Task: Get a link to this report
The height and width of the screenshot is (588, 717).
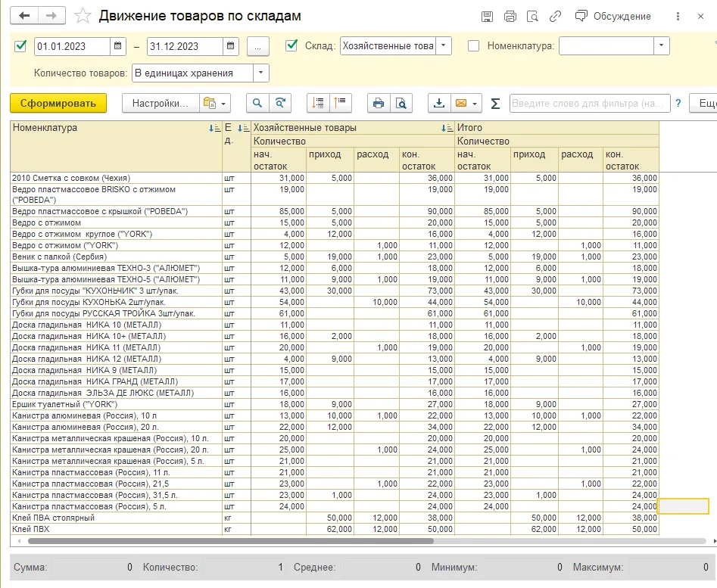Action: (x=555, y=17)
